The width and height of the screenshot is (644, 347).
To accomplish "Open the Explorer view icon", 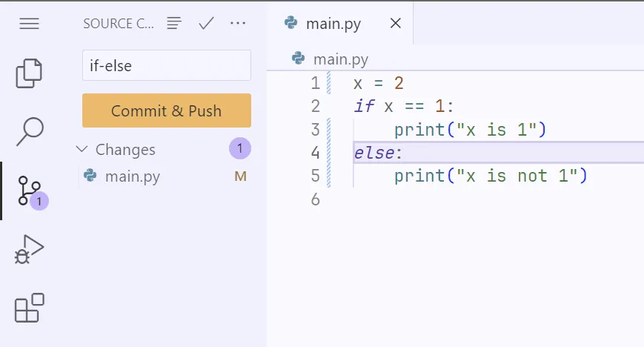I will (29, 72).
